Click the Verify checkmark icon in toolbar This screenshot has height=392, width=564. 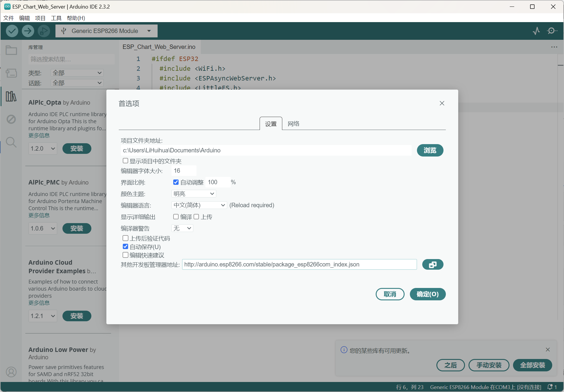pos(12,31)
